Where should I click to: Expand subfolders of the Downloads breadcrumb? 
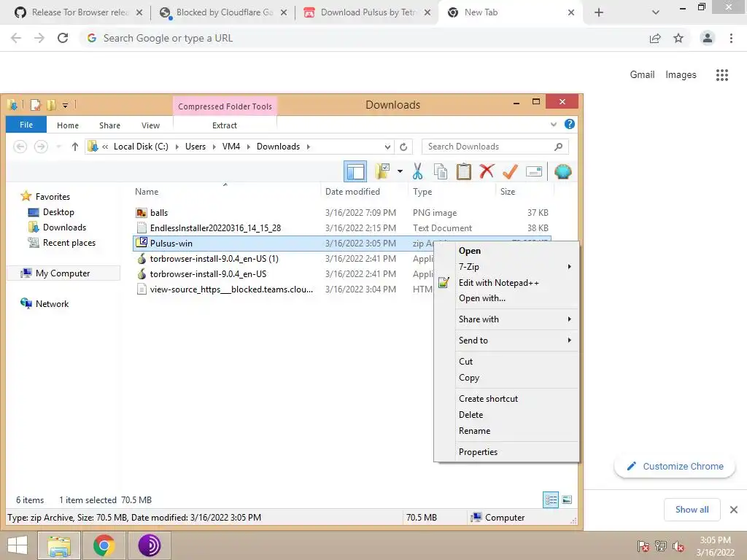pyautogui.click(x=309, y=147)
